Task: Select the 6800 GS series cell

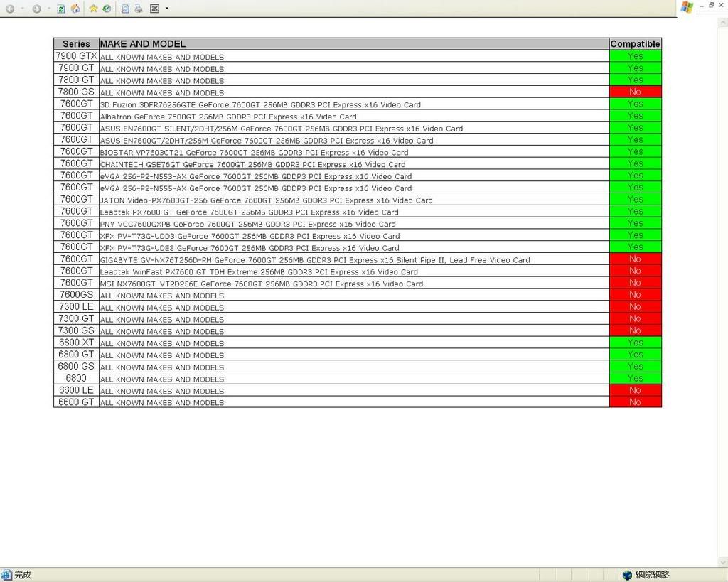Action: 76,366
